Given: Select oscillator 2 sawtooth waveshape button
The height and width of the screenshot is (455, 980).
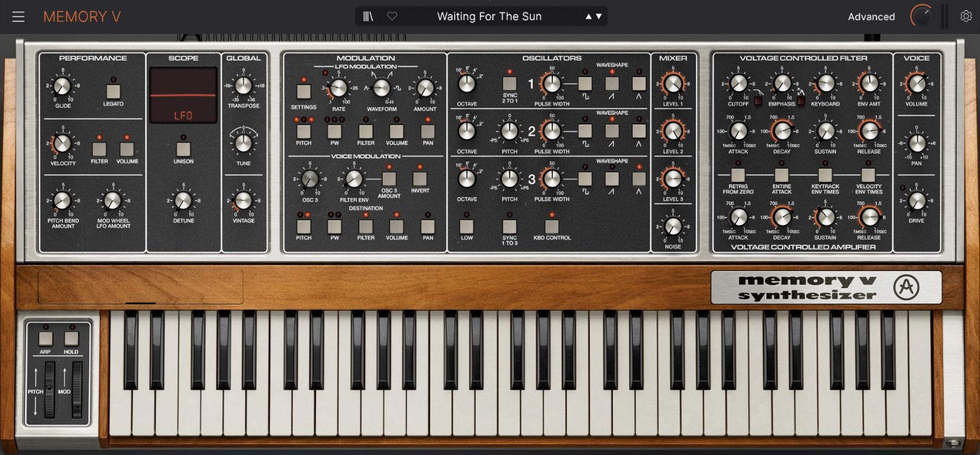Looking at the screenshot, I should point(612,130).
